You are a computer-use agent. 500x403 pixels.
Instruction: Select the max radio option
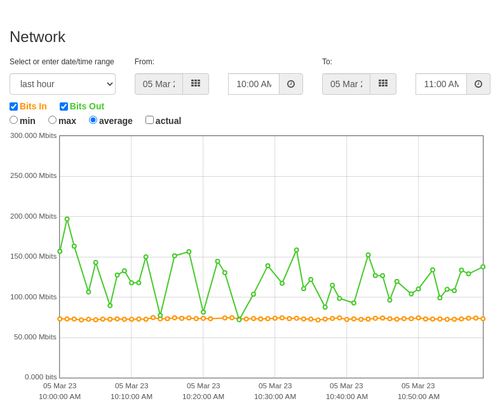[x=52, y=120]
